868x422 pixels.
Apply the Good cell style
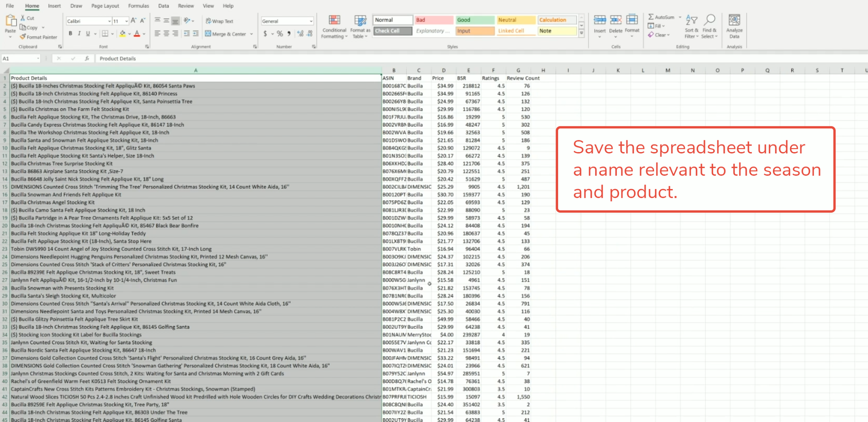pos(474,20)
